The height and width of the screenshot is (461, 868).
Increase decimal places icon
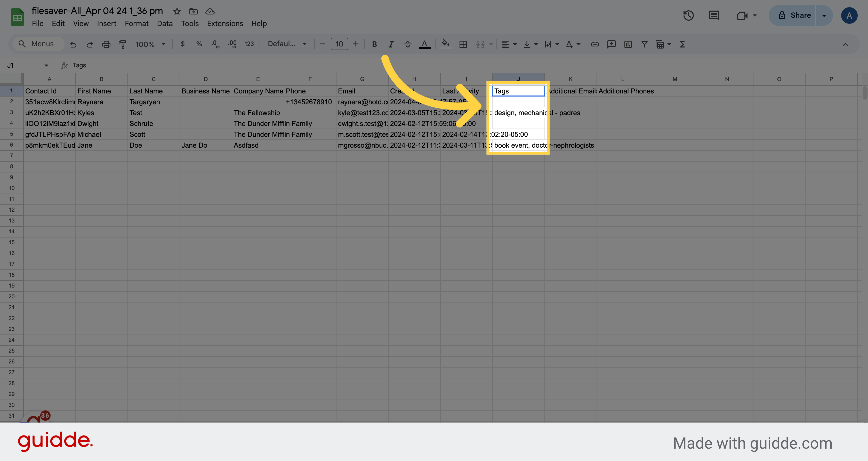[x=232, y=44]
